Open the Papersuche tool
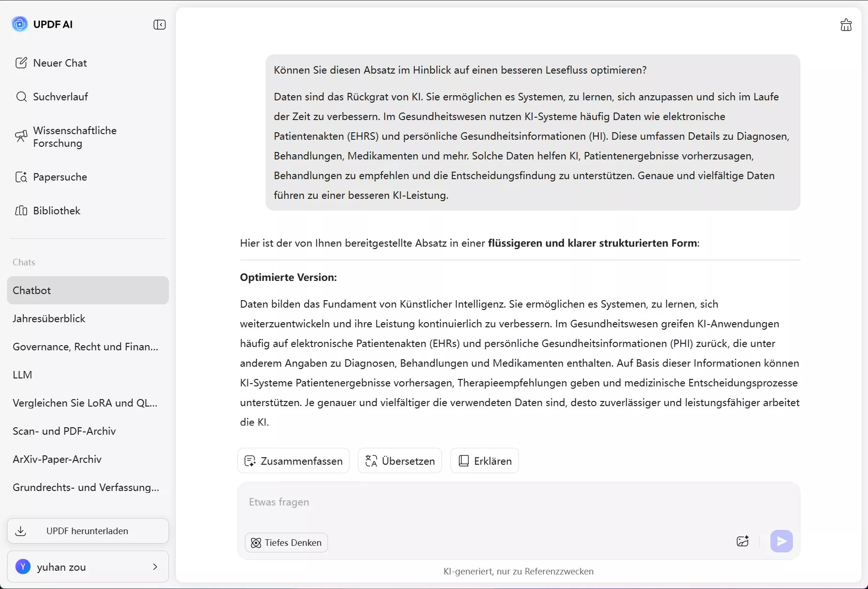Screen dimensions: 868x589 point(60,177)
